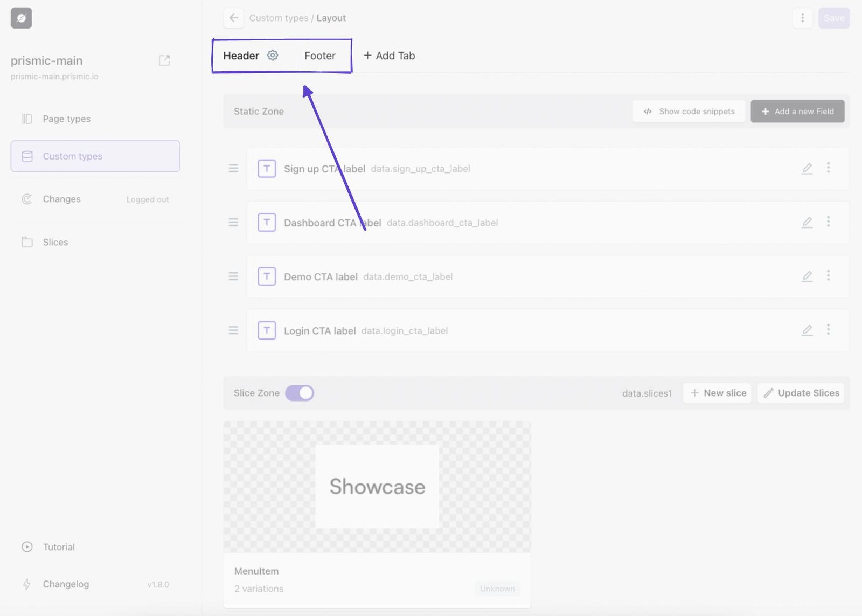Switch to the Footer tab
Viewport: 862px width, 616px height.
(x=319, y=55)
